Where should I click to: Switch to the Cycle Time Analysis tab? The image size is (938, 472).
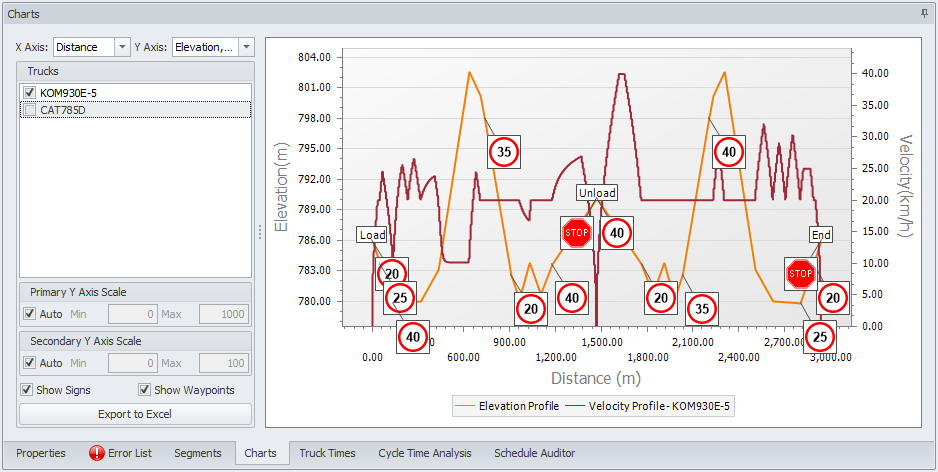tap(424, 453)
